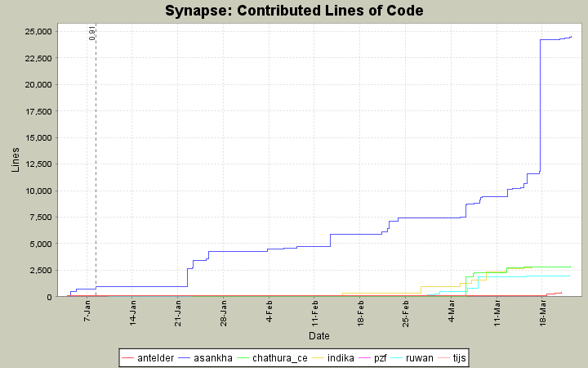Click the 'Lines' y-axis title

click(15, 160)
